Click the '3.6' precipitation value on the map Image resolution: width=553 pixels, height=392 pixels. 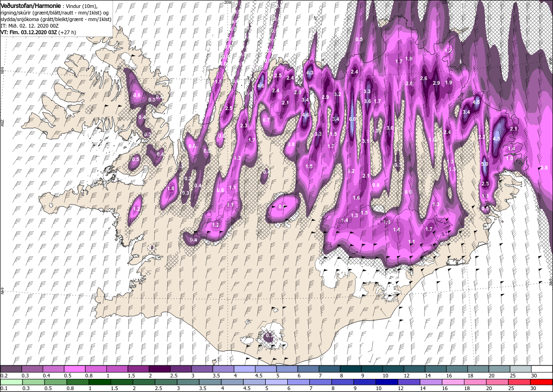(x=367, y=101)
